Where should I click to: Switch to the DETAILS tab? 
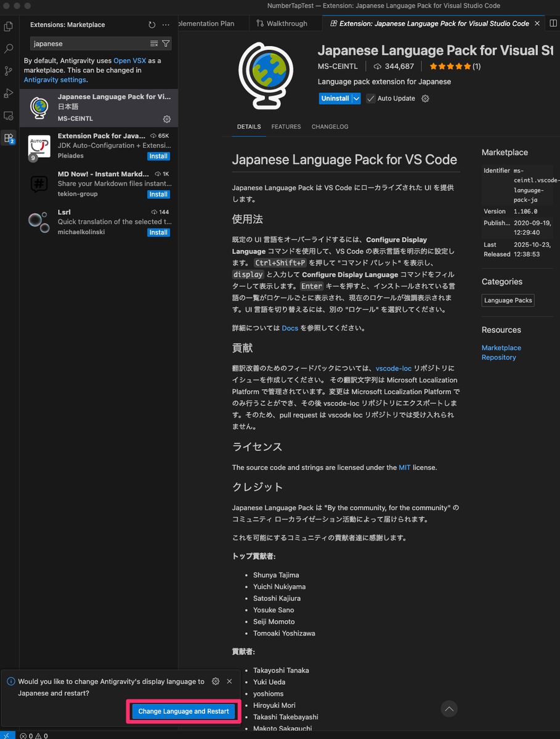[249, 127]
